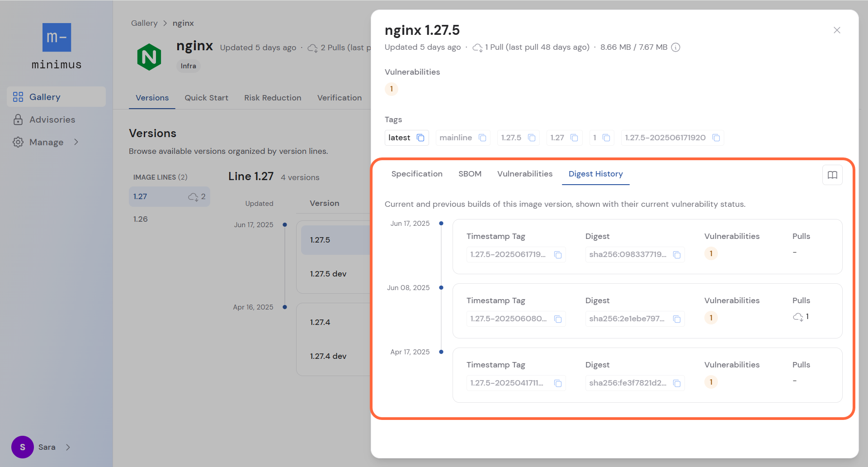Screen dimensions: 868x467
Task: Click the Advisories lock icon in sidebar
Action: (x=18, y=119)
